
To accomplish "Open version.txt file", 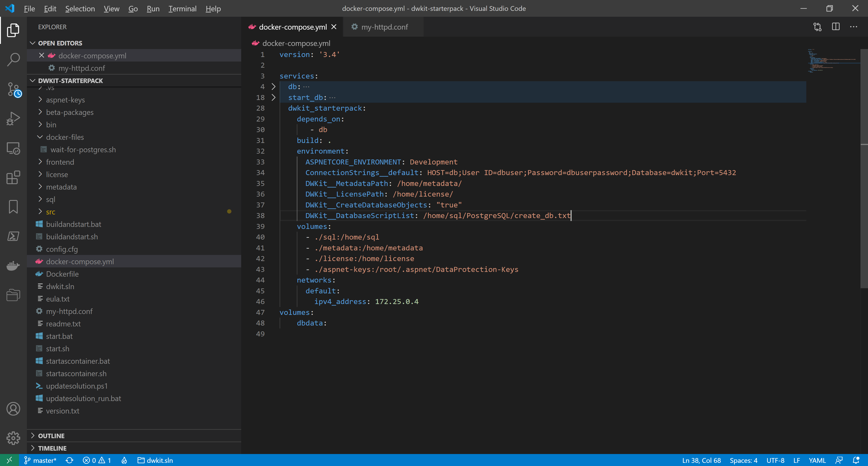I will 134,411.
